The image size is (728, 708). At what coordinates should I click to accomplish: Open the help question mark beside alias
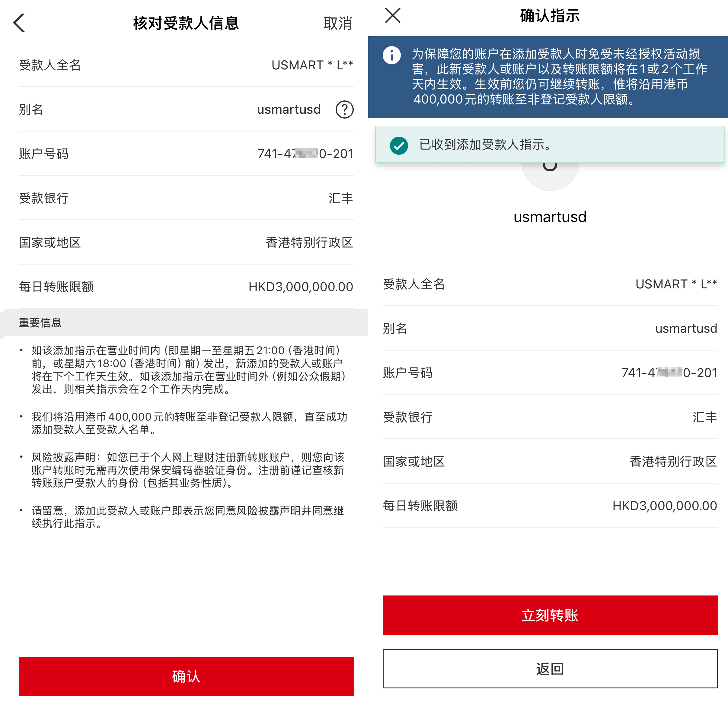(x=344, y=110)
